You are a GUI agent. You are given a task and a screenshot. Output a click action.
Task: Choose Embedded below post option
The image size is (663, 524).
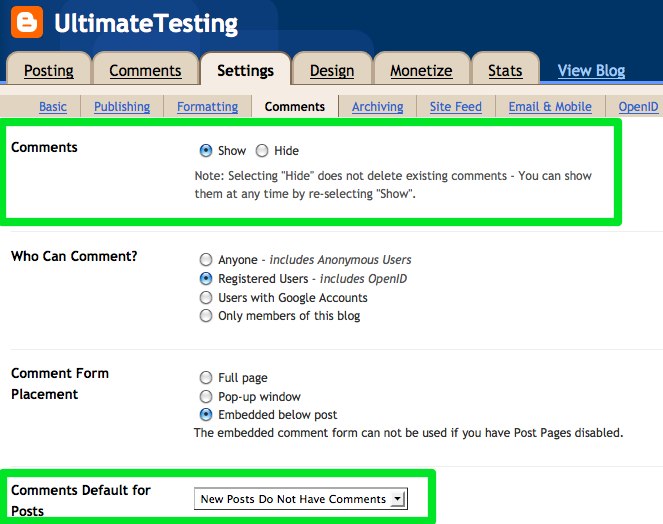[x=206, y=415]
